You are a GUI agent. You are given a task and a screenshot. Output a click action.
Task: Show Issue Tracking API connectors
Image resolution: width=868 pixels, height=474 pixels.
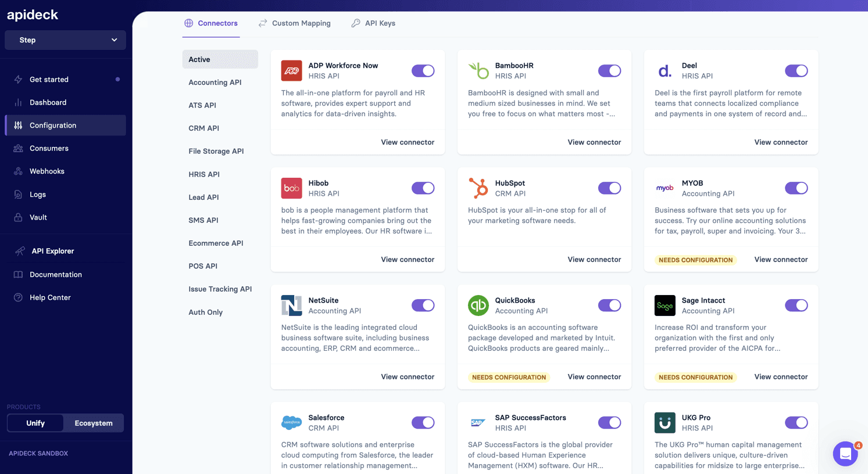click(220, 289)
